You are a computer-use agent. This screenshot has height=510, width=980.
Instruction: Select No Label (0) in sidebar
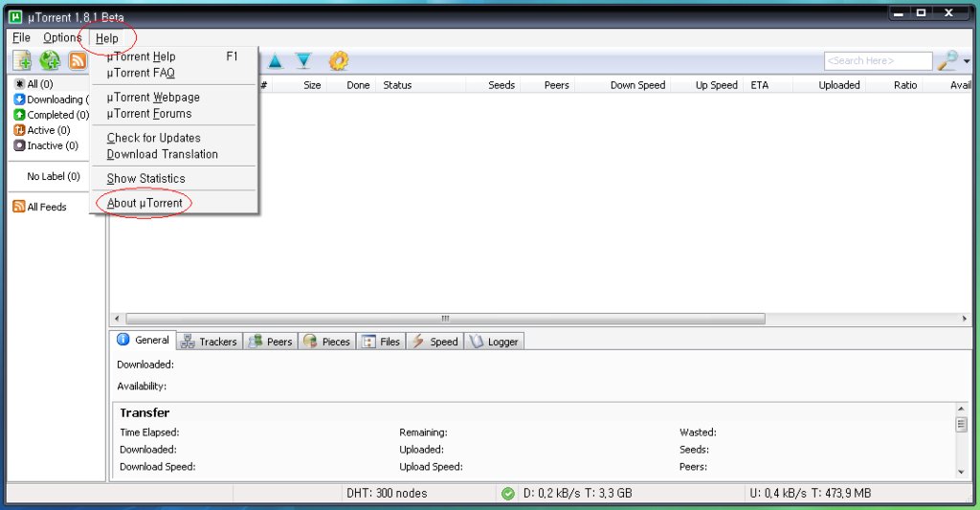click(x=54, y=176)
